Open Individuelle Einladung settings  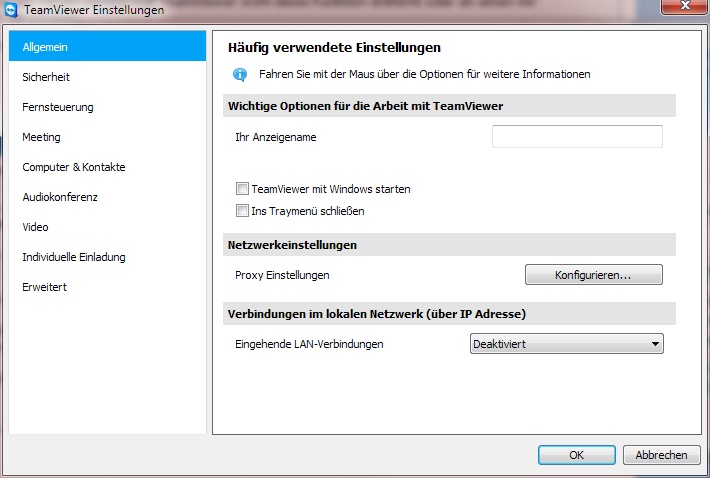pos(107,257)
